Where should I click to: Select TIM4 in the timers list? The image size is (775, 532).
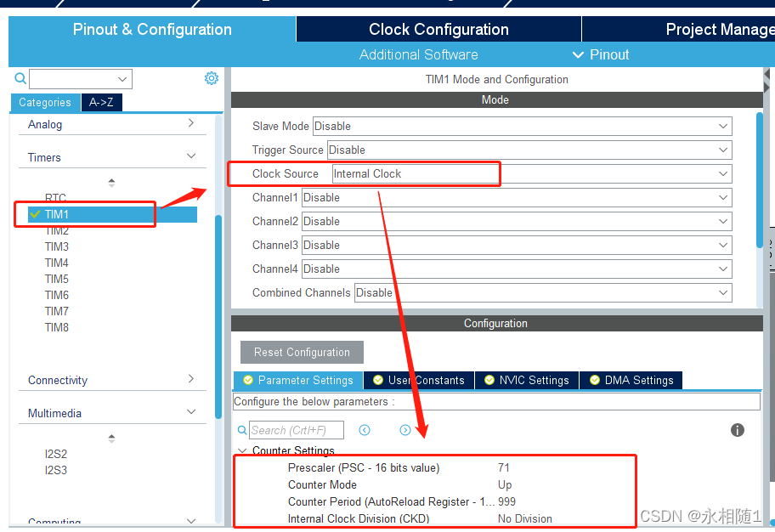tap(57, 263)
